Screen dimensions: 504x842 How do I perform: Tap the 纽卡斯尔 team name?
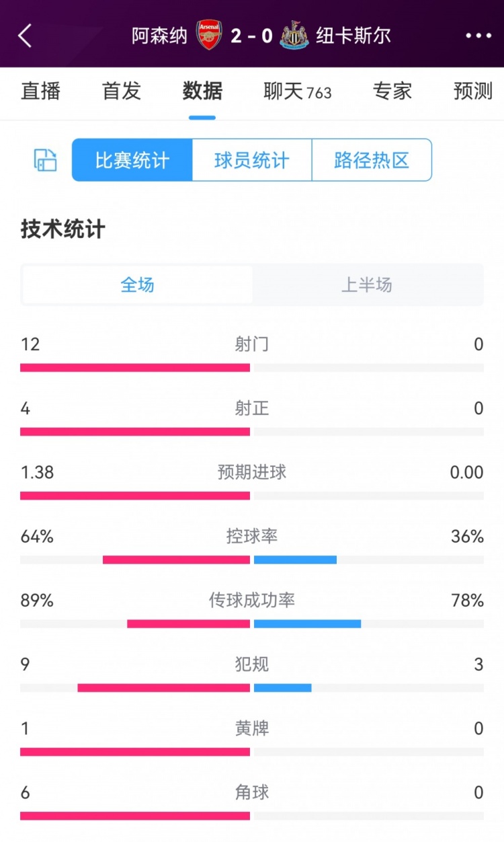353,36
